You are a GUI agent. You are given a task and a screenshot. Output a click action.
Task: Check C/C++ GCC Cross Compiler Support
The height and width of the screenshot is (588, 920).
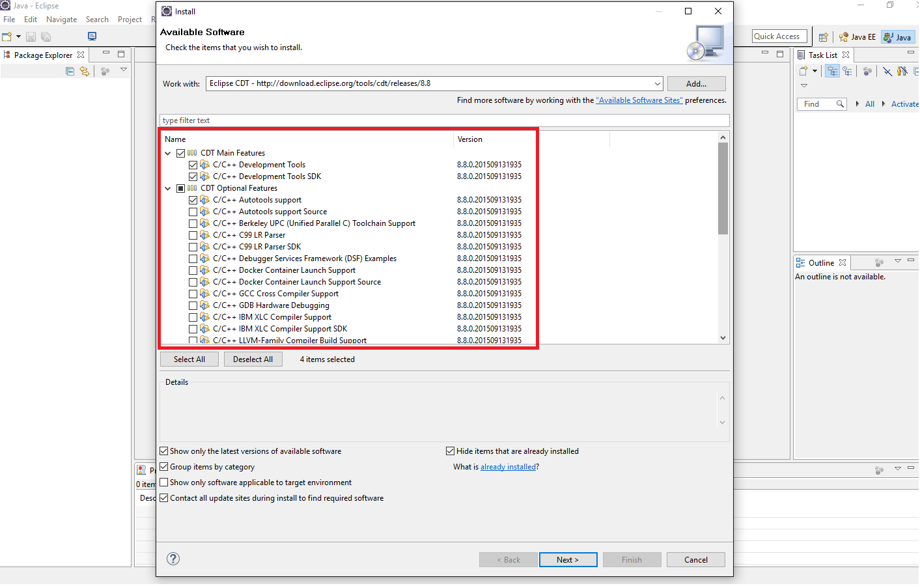click(x=193, y=294)
